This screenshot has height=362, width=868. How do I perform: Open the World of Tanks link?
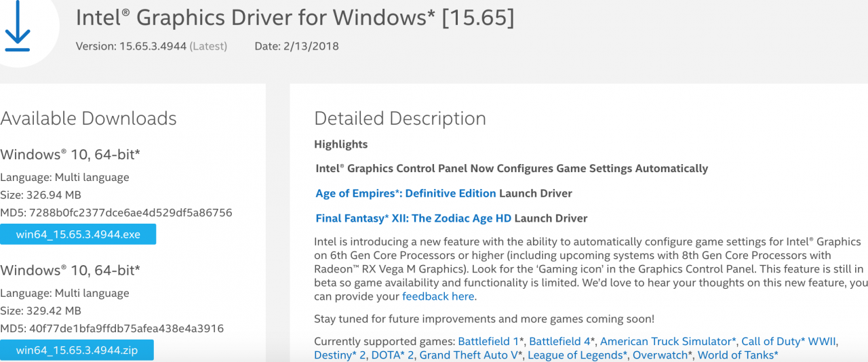[x=738, y=355]
